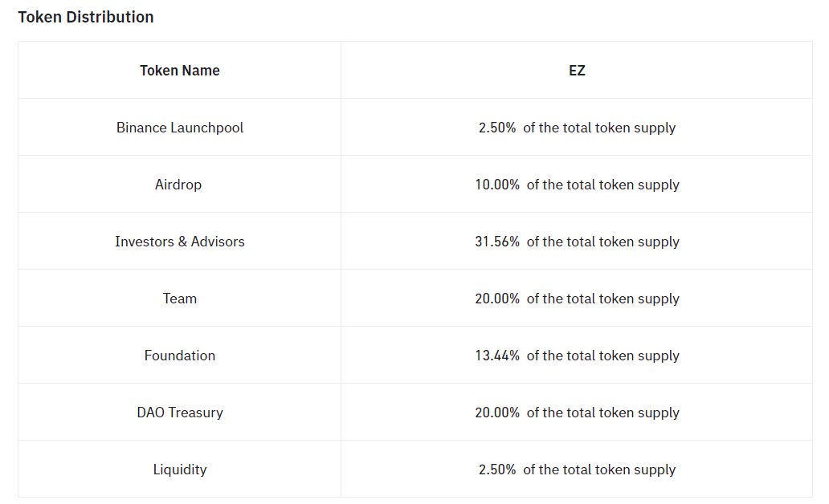Select the 13.44% Foundation percentage figure
829x504 pixels.
point(497,356)
